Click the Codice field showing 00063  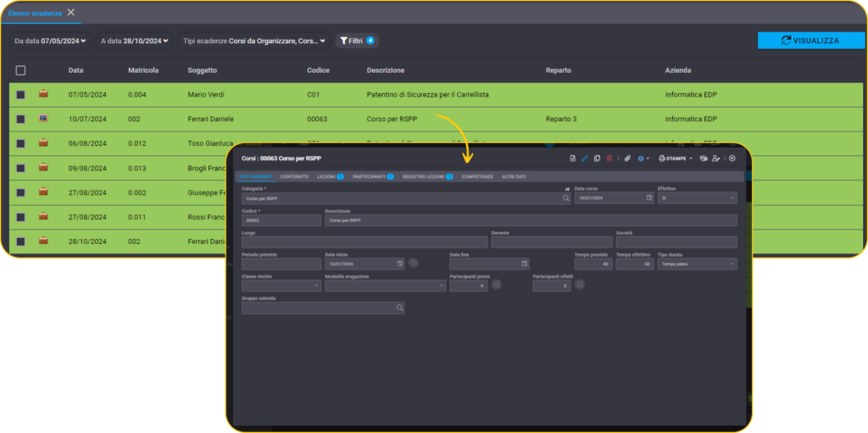281,219
